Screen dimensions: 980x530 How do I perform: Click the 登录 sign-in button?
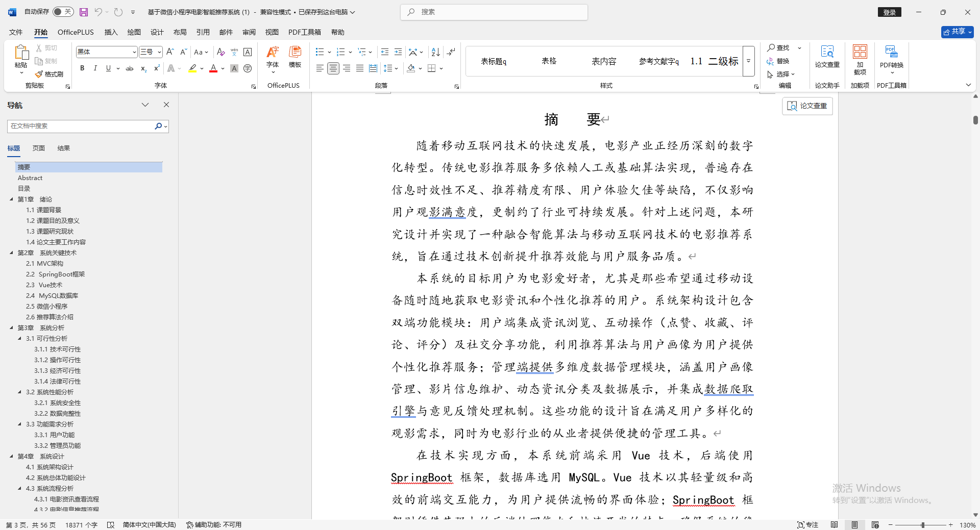coord(889,12)
